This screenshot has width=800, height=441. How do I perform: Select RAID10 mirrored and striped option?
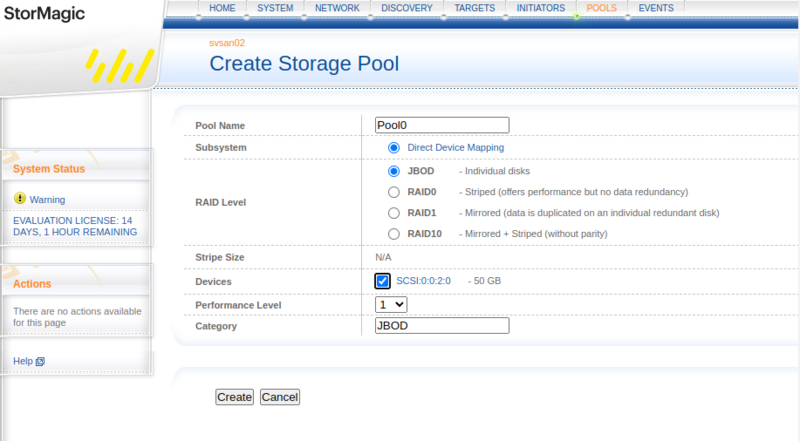point(394,234)
